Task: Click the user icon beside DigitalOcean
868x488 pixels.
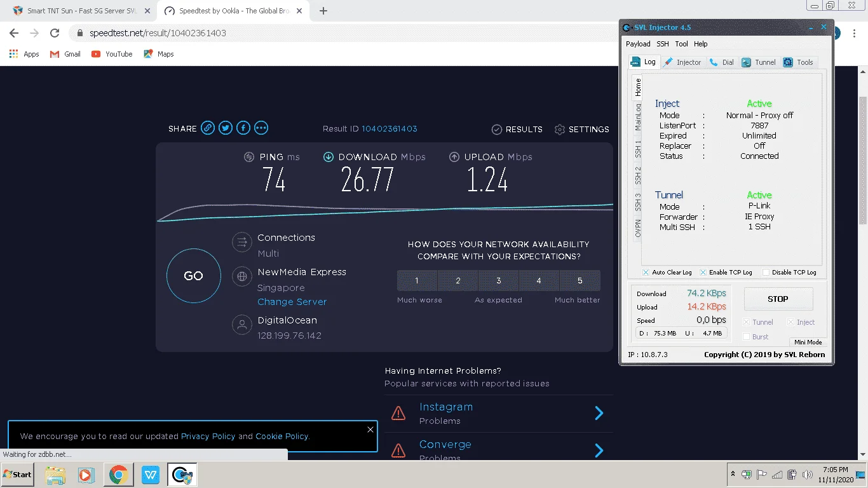Action: click(x=241, y=325)
